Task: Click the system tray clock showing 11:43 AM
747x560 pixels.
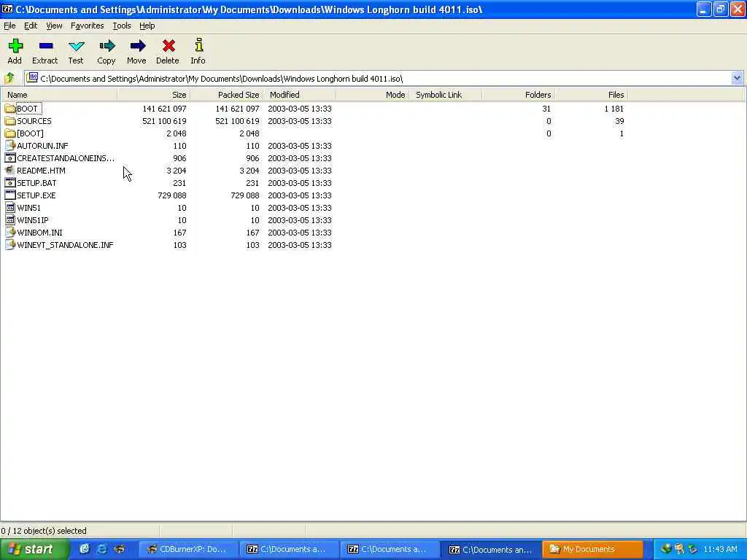Action: (720, 549)
